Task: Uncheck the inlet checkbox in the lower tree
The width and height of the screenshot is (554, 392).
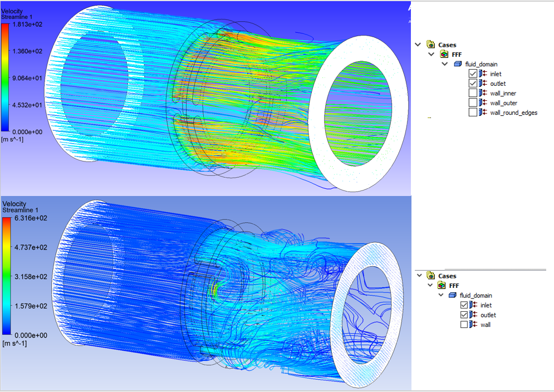Action: tap(464, 305)
